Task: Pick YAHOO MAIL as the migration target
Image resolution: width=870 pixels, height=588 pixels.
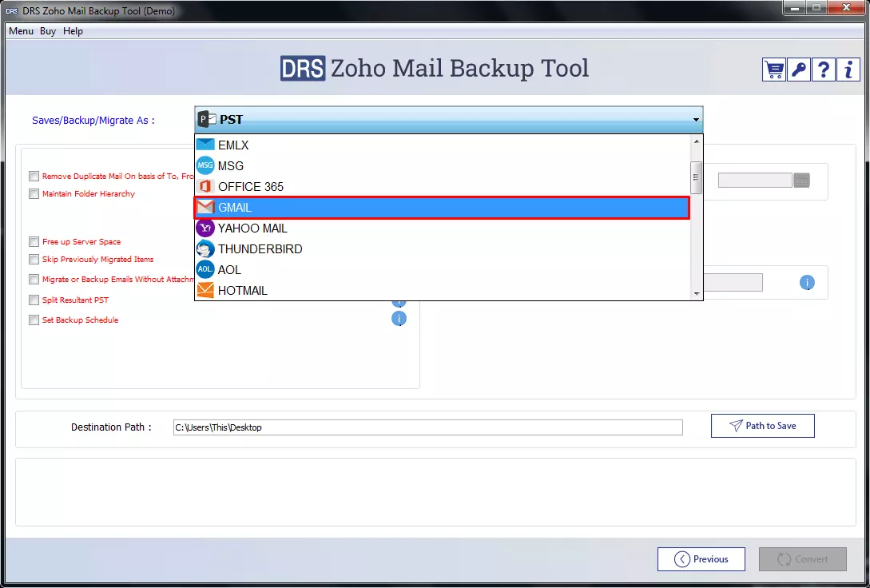Action: (443, 228)
